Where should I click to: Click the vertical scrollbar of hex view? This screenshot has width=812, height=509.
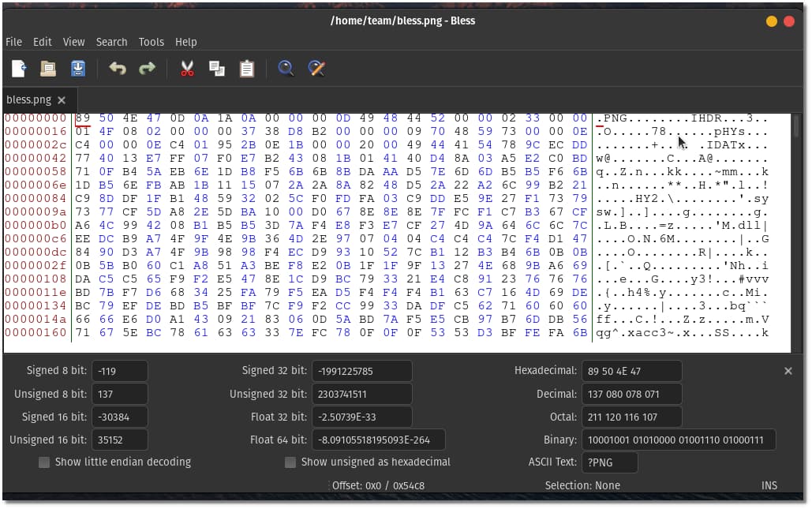coord(796,233)
